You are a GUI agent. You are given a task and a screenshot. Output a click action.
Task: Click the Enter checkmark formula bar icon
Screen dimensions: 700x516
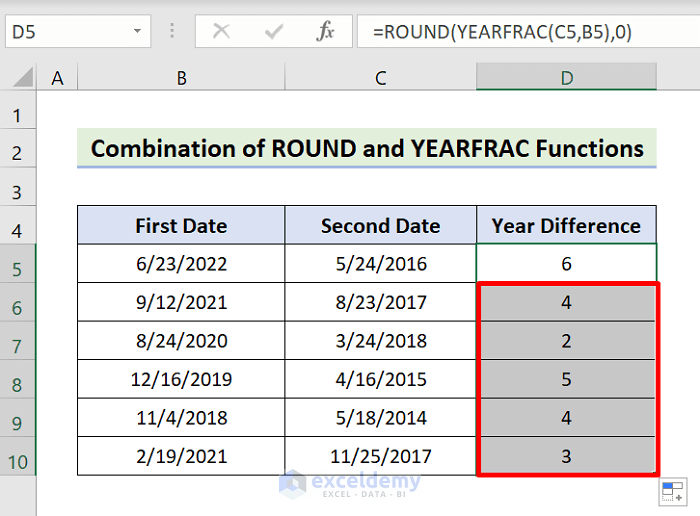(x=274, y=32)
